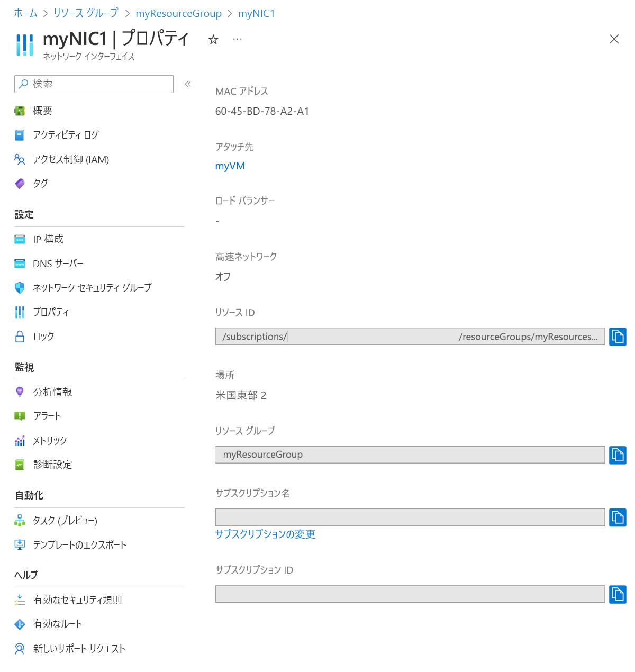This screenshot has height=672, width=635.
Task: Click the アクセス制御 (IAM) icon
Action: (x=20, y=159)
